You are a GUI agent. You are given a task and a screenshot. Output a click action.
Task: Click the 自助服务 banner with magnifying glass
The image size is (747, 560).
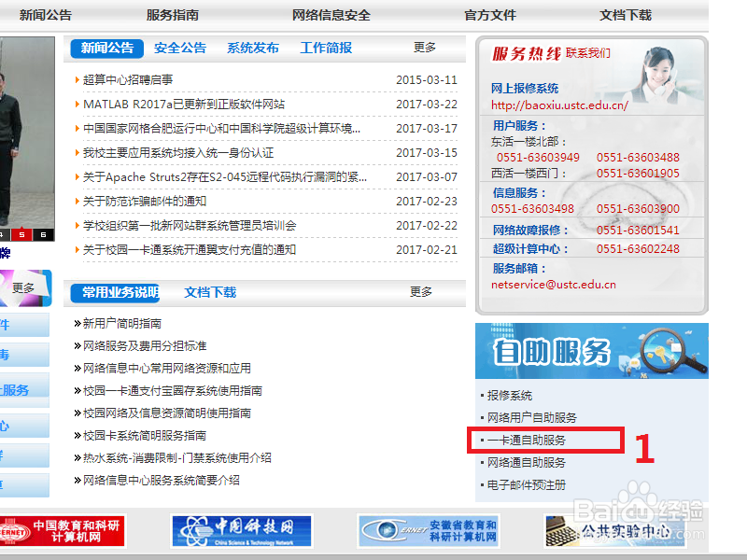(x=592, y=351)
